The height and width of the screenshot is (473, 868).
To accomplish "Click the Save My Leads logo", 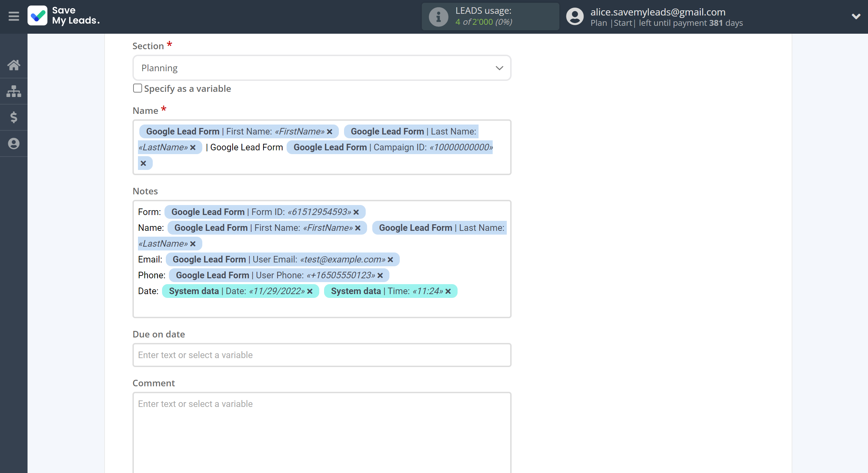I will [x=64, y=16].
